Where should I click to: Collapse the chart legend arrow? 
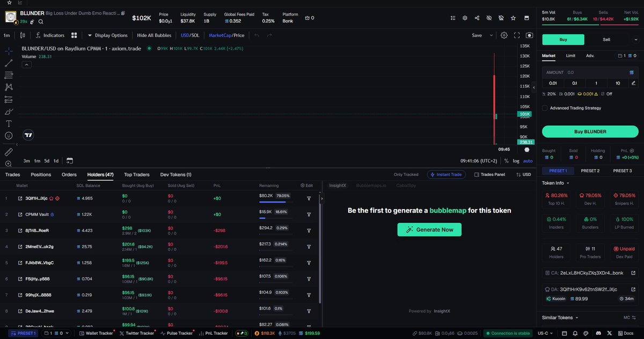[26, 64]
